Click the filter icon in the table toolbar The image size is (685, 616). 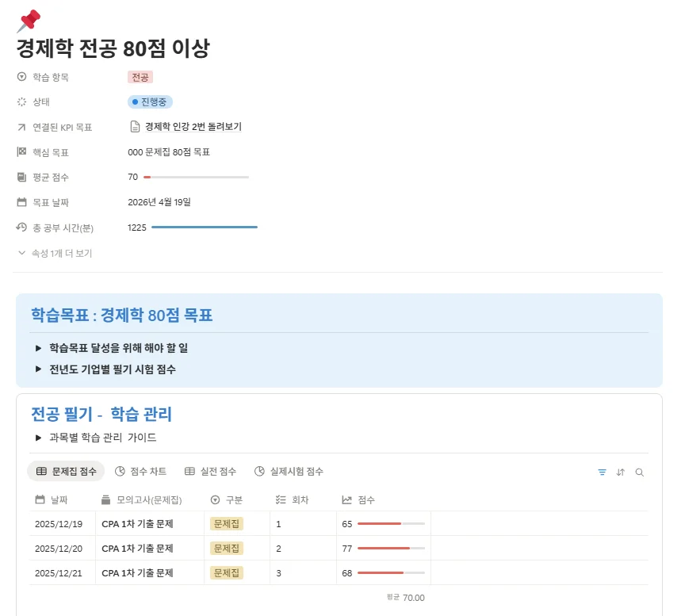[x=602, y=472]
